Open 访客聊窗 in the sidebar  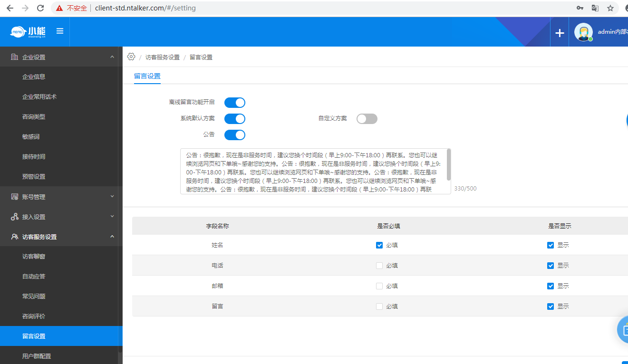click(x=34, y=257)
